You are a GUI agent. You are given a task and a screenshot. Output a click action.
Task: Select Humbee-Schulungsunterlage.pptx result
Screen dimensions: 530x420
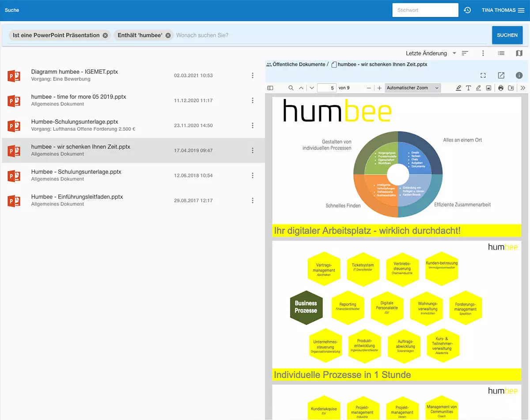(x=133, y=125)
